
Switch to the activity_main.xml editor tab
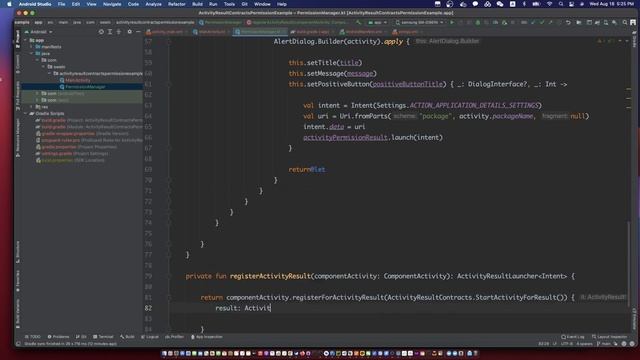tap(167, 32)
